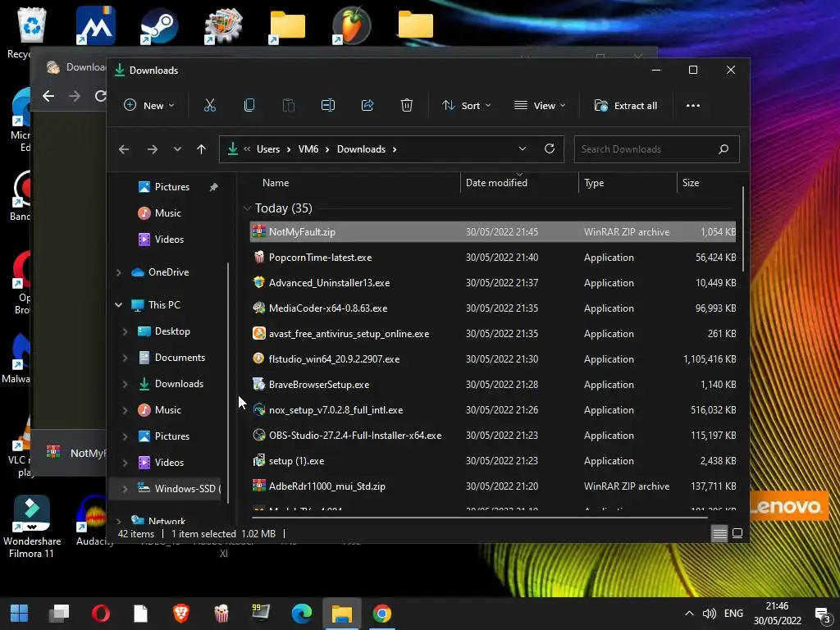840x630 pixels.
Task: Select Downloads under This PC
Action: [x=179, y=384]
